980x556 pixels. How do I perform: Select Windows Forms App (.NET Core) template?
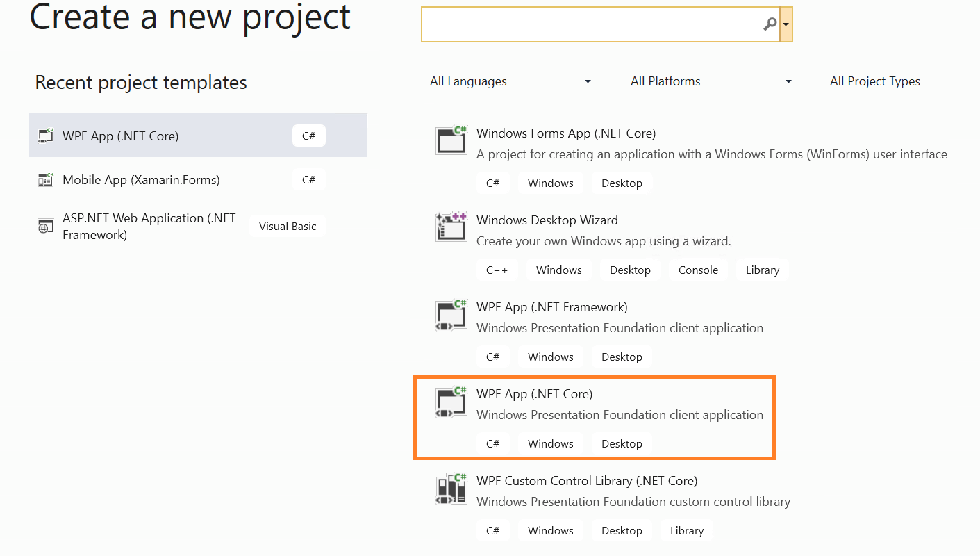tap(566, 133)
